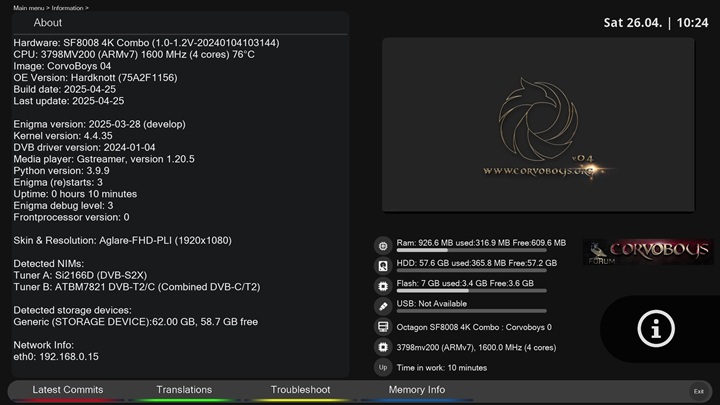
Task: Click the Time in work: 10 minutes text
Action: 442,368
